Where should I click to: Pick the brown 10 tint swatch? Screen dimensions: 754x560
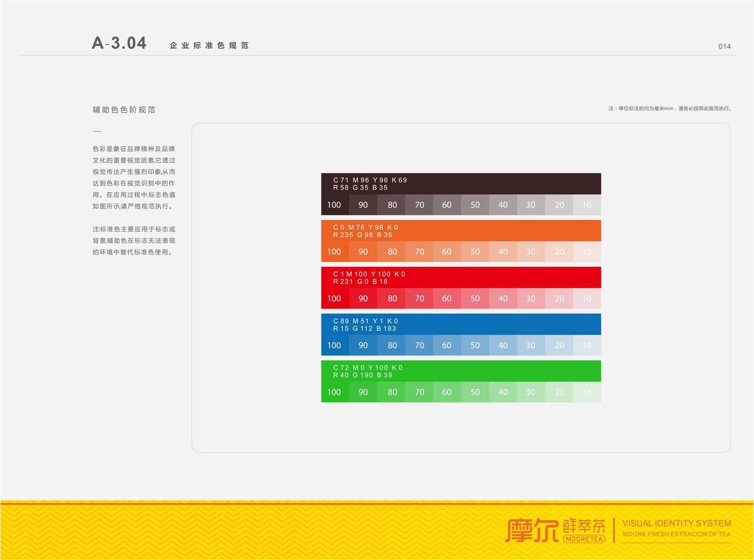587,205
